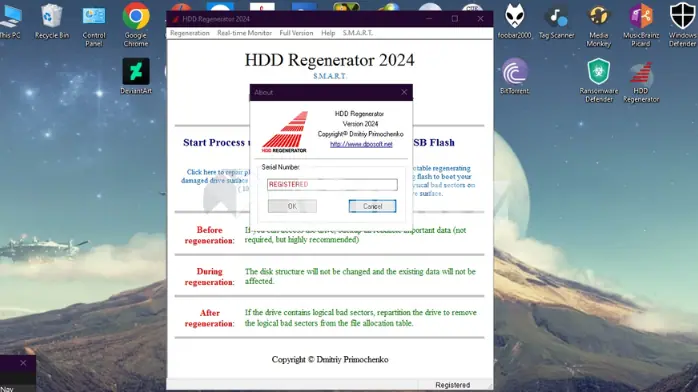The width and height of the screenshot is (698, 392).
Task: Open the This PC desktop icon
Action: coord(10,21)
